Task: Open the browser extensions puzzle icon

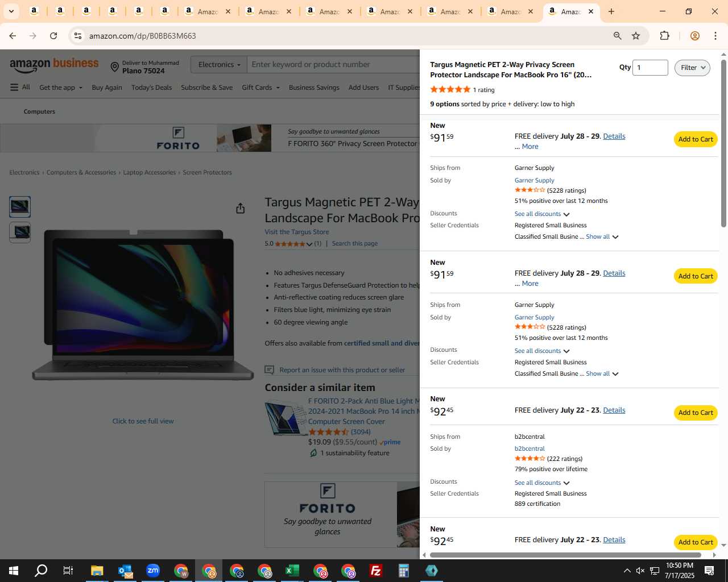Action: click(x=664, y=36)
